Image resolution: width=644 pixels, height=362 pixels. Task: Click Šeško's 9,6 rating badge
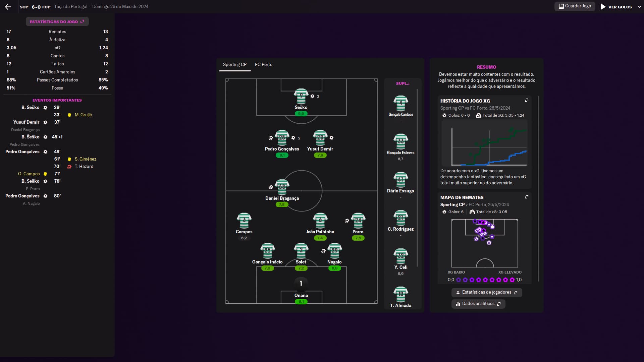pos(301,114)
